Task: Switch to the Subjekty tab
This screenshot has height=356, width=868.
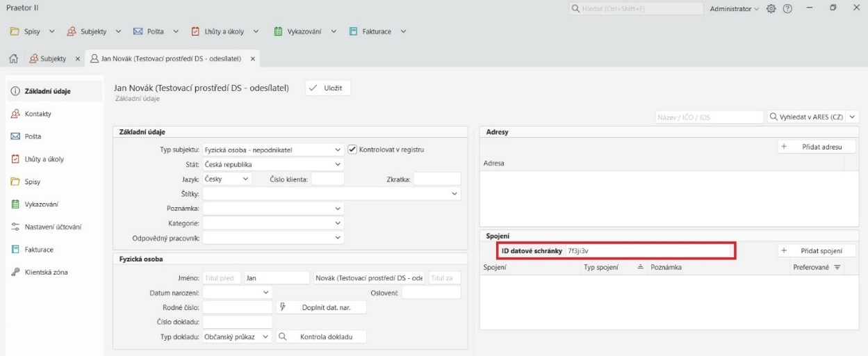Action: tap(52, 58)
